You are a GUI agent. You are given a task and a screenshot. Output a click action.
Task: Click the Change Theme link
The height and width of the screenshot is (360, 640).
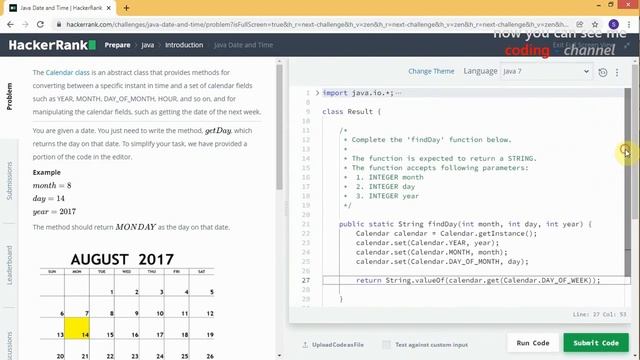[x=431, y=71]
